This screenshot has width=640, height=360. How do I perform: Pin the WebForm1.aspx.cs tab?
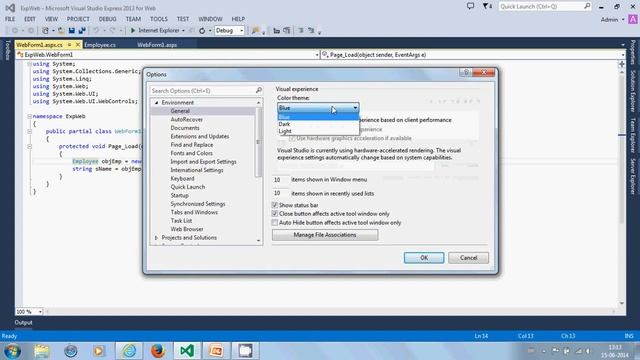coord(69,44)
